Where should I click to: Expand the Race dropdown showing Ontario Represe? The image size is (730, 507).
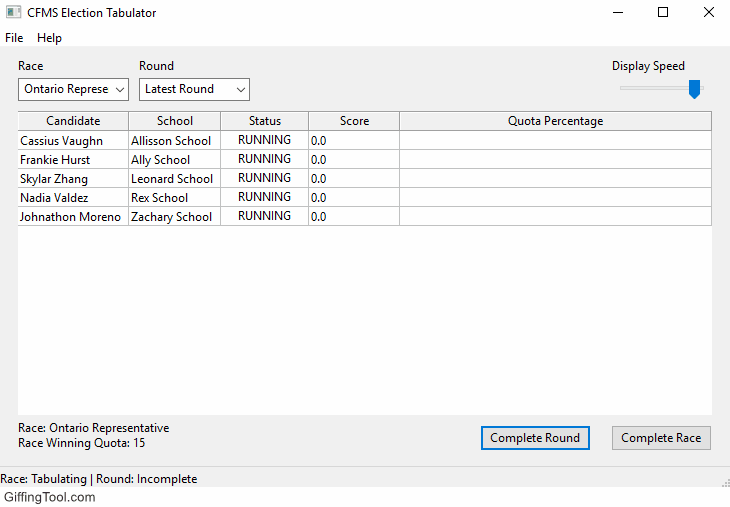pos(74,89)
